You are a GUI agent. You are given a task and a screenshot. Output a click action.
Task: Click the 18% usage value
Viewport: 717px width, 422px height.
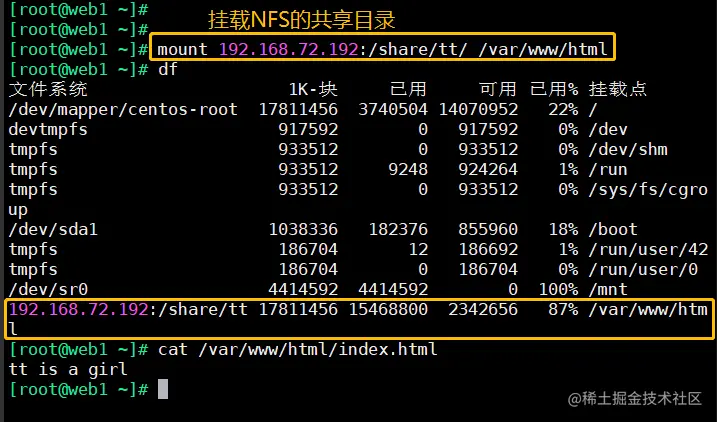(563, 229)
